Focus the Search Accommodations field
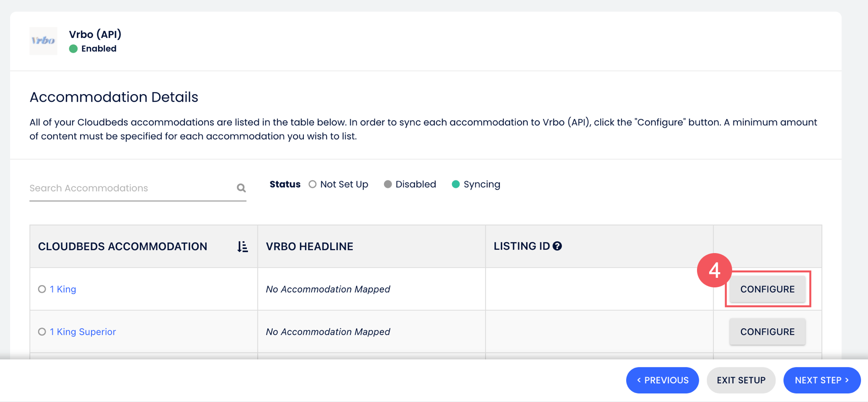Viewport: 868px width, 402px height. click(x=130, y=188)
